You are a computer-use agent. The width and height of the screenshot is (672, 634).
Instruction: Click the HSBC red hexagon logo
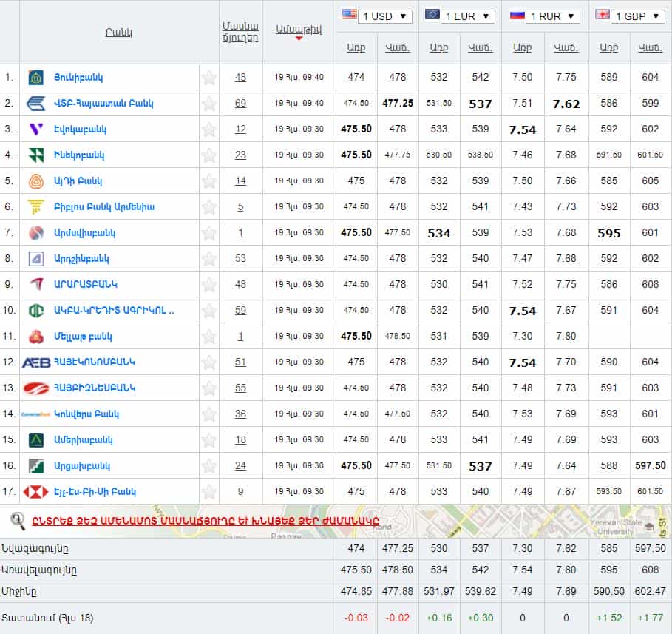tap(35, 492)
